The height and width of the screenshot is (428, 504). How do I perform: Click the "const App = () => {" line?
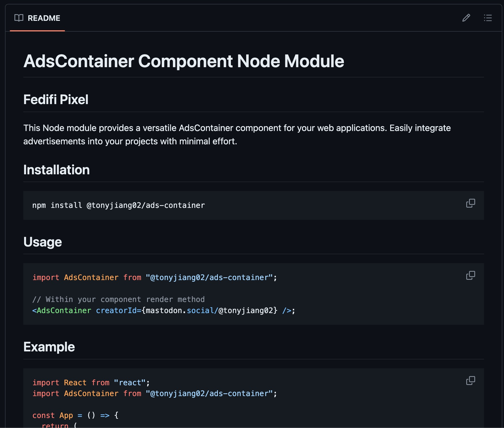pos(75,416)
